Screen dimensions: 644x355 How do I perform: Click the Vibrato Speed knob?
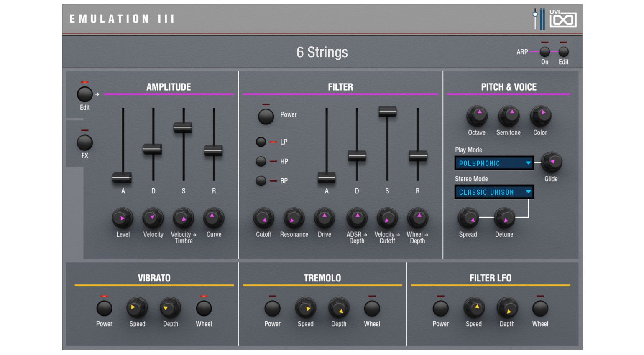click(x=137, y=308)
